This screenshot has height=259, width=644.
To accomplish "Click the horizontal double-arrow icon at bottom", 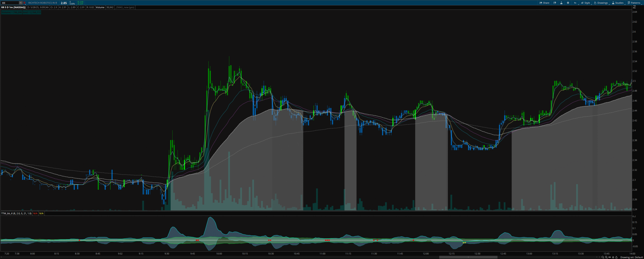I will click(610, 257).
